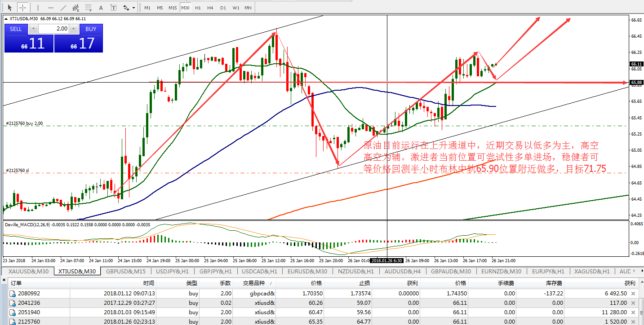Viewport: 644px width, 325px height.
Task: Choose the equidistant channel tool
Action: tap(76, 8)
